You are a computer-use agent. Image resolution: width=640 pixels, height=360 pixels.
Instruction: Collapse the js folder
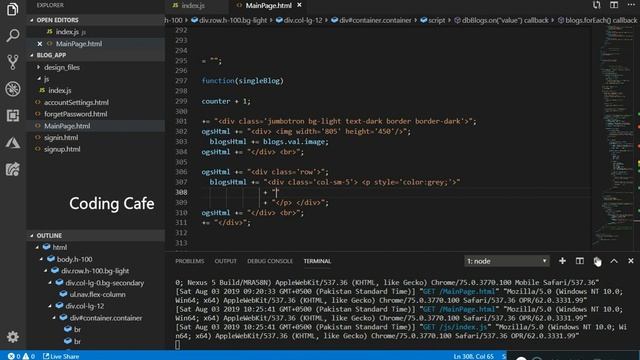(x=38, y=79)
